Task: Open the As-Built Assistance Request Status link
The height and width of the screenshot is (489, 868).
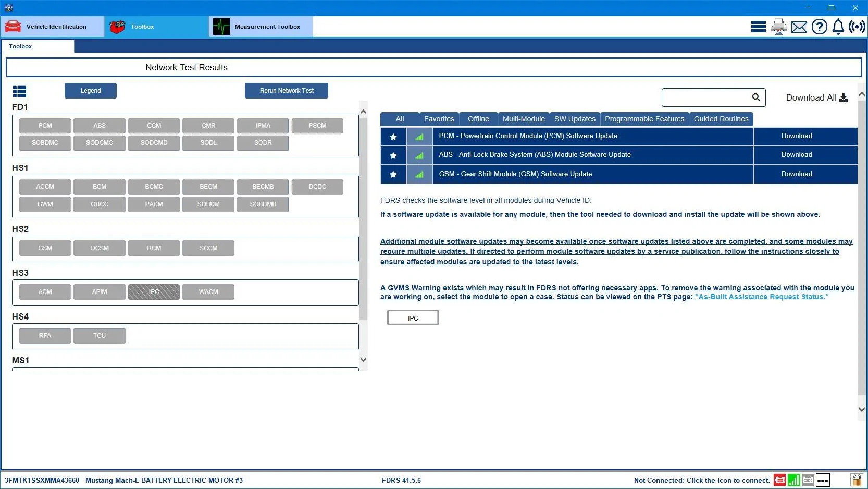Action: point(762,297)
